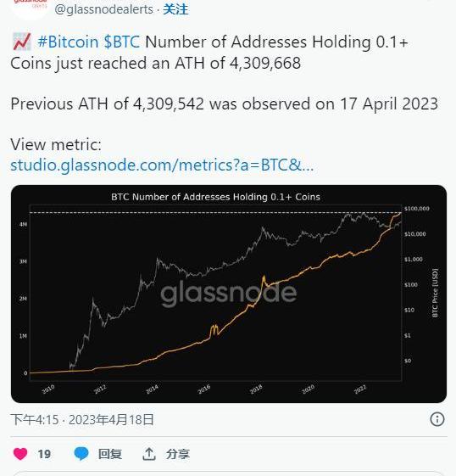Image resolution: width=456 pixels, height=476 pixels.
Task: Click the 回复 reply label
Action: 110,454
